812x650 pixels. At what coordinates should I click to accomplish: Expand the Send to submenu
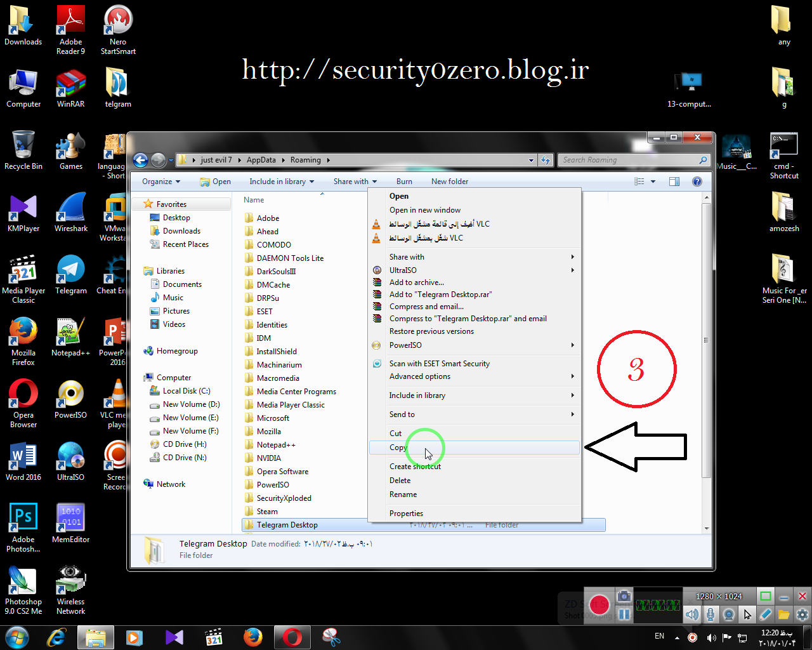[x=475, y=415]
